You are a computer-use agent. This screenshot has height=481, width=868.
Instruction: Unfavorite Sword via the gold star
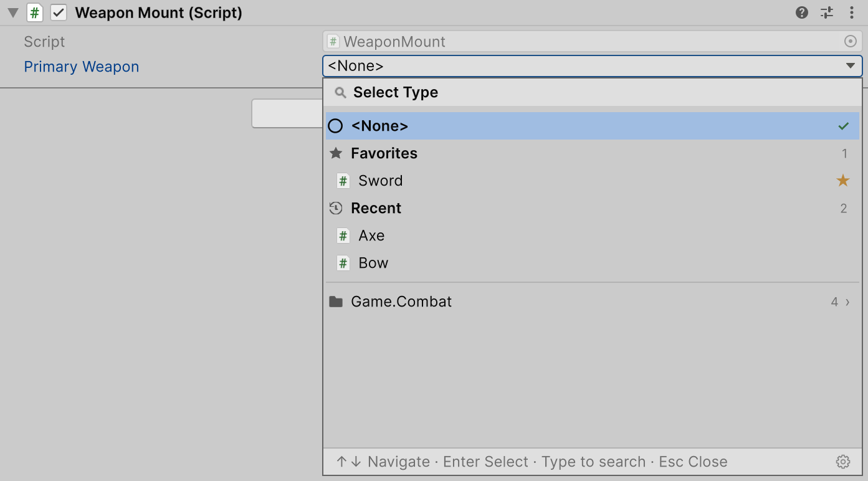pyautogui.click(x=843, y=181)
